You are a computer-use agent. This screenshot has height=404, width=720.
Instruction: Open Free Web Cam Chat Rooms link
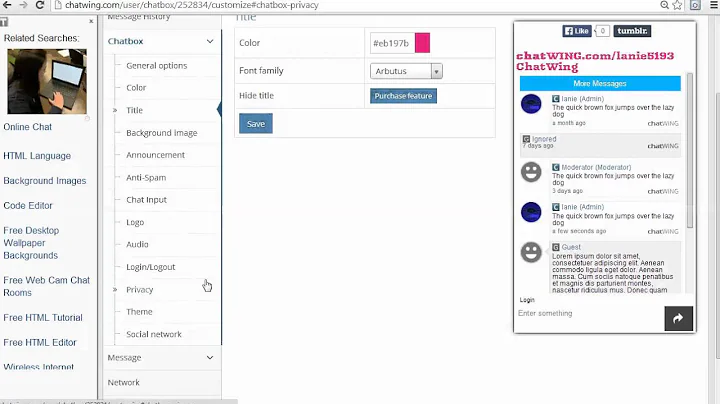point(46,286)
